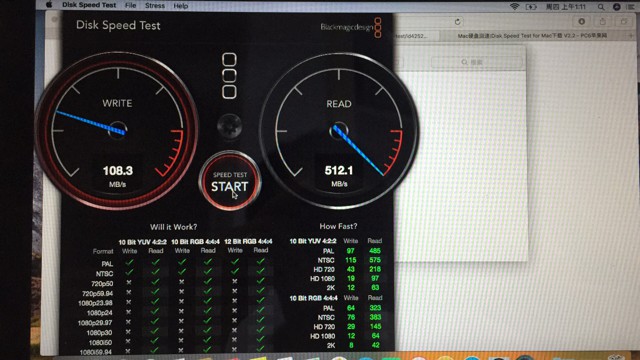640x360 pixels.
Task: Click HD 720 read value 218
Action: click(x=375, y=269)
